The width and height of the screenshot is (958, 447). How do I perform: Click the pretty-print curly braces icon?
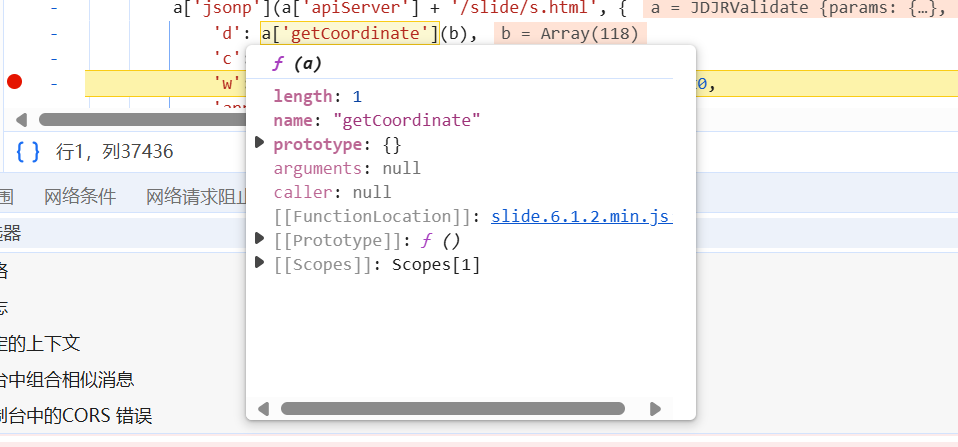click(x=28, y=152)
